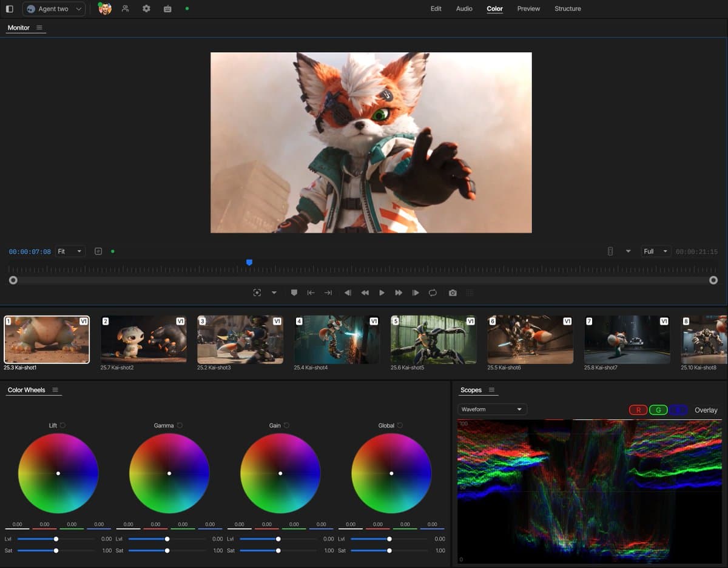Viewport: 728px width, 568px height.
Task: Toggle the red R channel button
Action: (x=638, y=410)
